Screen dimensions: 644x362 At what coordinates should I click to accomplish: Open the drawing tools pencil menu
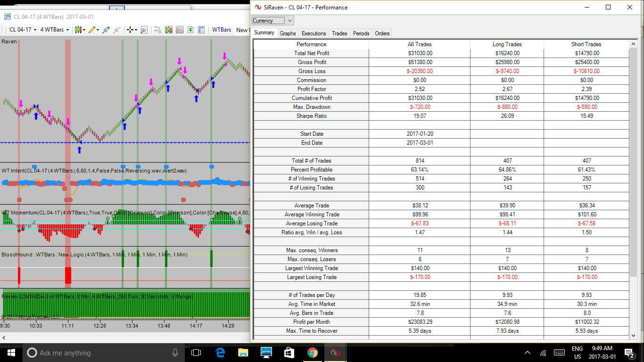pos(93,30)
